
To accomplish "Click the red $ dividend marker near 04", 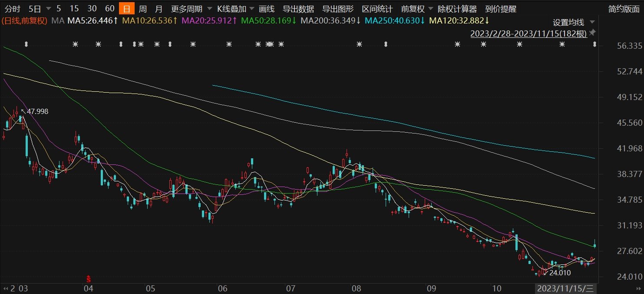I will [x=88, y=279].
